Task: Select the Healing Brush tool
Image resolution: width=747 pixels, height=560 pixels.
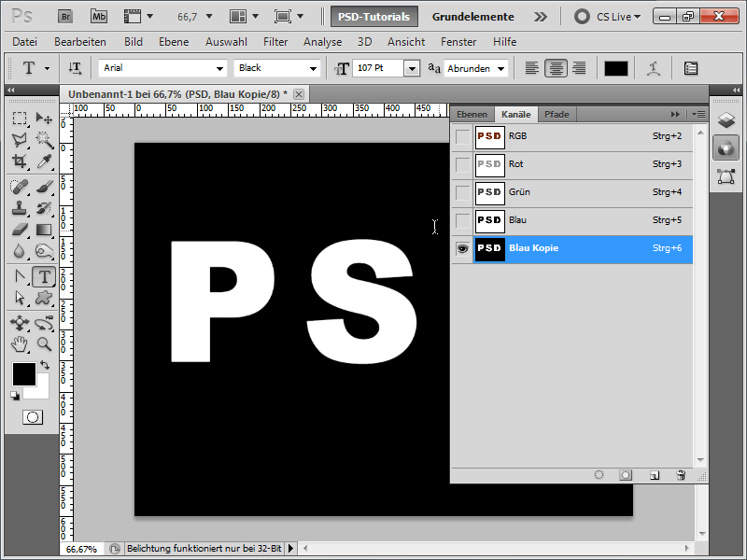Action: (x=19, y=186)
